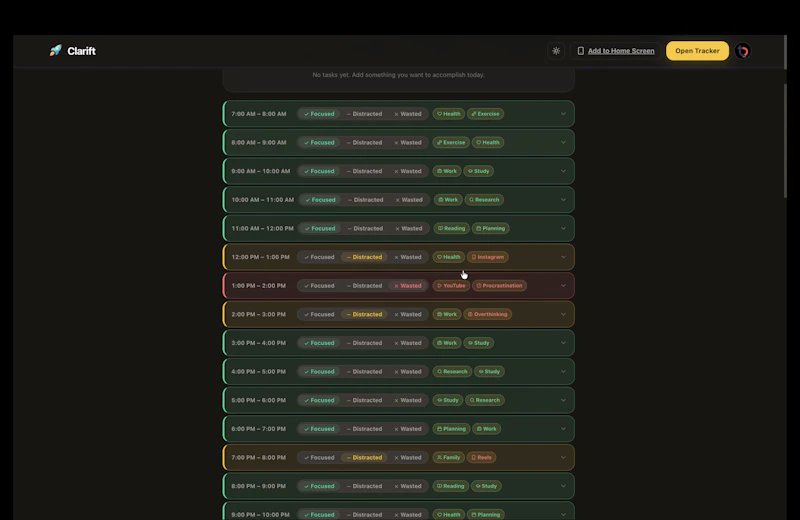800x520 pixels.
Task: Click Planning tag in 11:00 AM row
Action: click(x=490, y=228)
